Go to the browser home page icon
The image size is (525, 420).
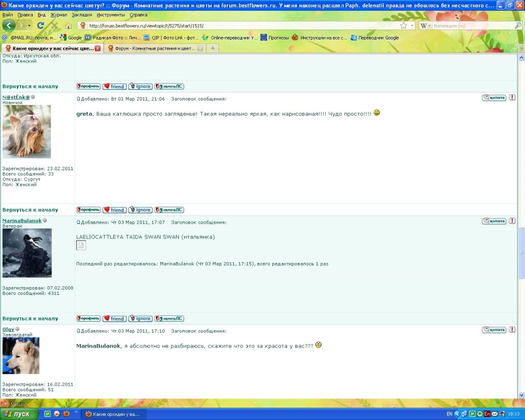coord(68,26)
